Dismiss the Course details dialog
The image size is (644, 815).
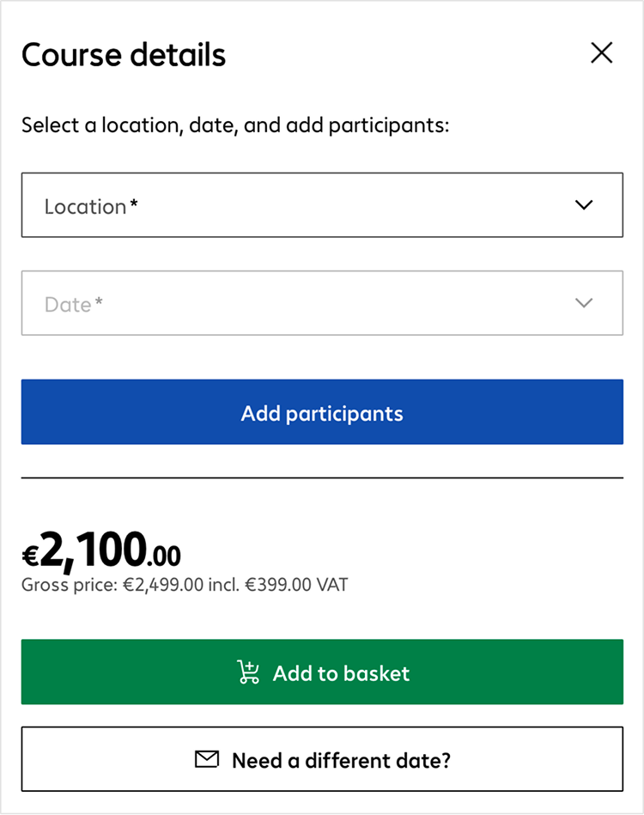(601, 52)
